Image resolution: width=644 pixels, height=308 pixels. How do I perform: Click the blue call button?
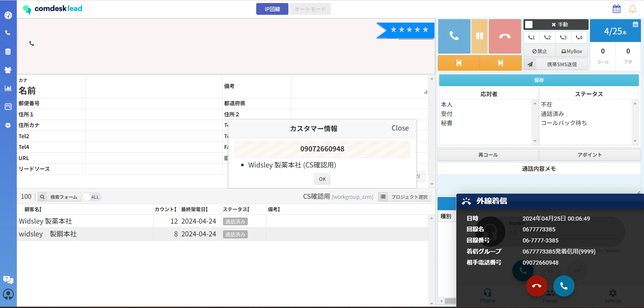pos(454,36)
